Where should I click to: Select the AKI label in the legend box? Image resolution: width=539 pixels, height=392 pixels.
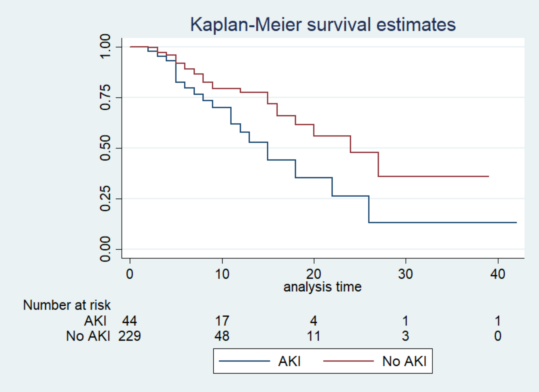tap(289, 361)
